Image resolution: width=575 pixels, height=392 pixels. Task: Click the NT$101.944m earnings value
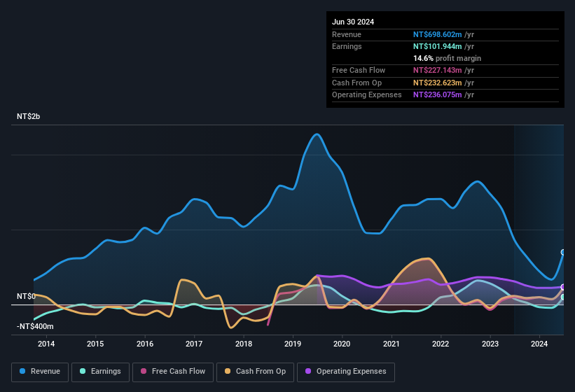point(438,46)
